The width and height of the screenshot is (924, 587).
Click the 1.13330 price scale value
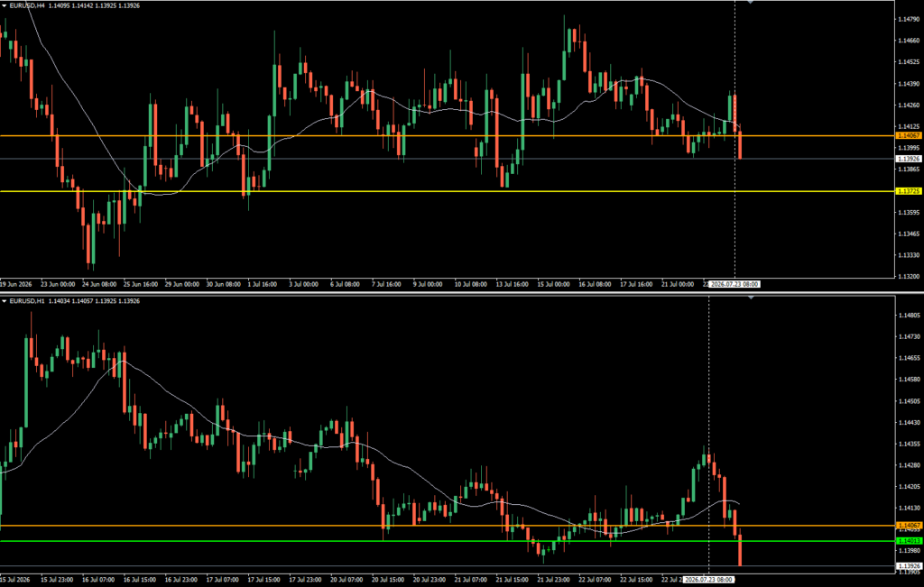tap(908, 255)
